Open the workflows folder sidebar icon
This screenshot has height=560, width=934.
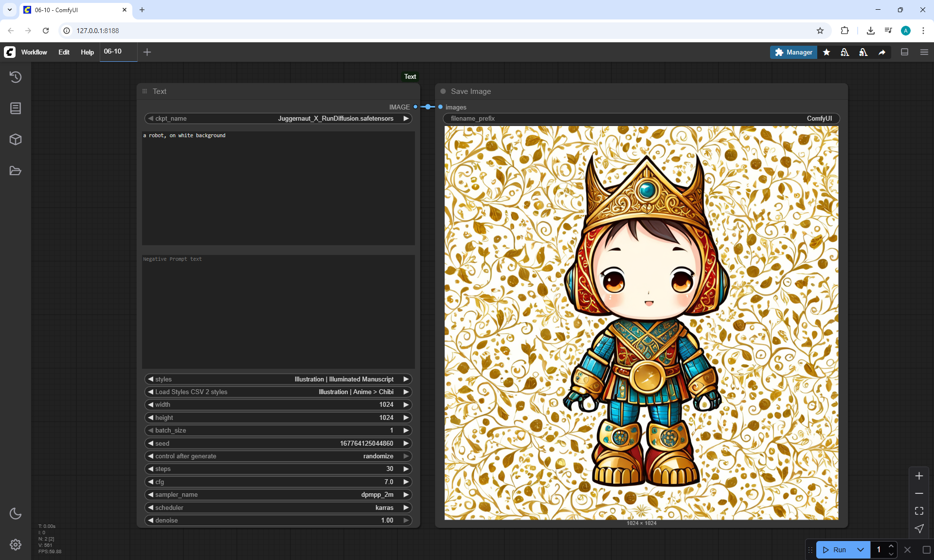(x=16, y=171)
